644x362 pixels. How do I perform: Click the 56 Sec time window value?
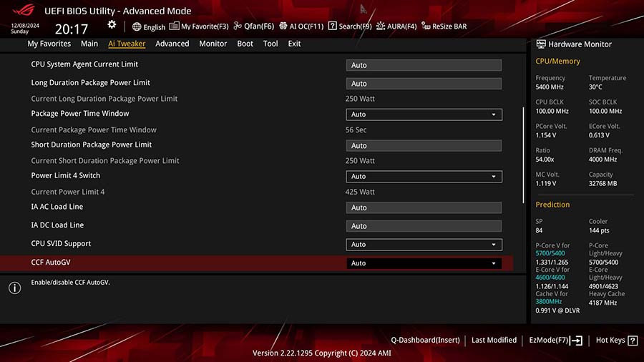coord(356,129)
